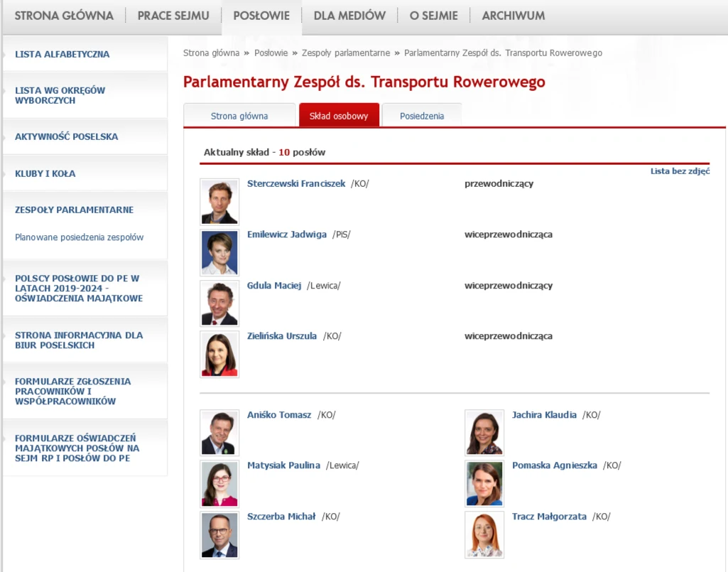Click Planowane posiedzenia zespołów sidebar link
Image resolution: width=728 pixels, height=572 pixels.
79,237
